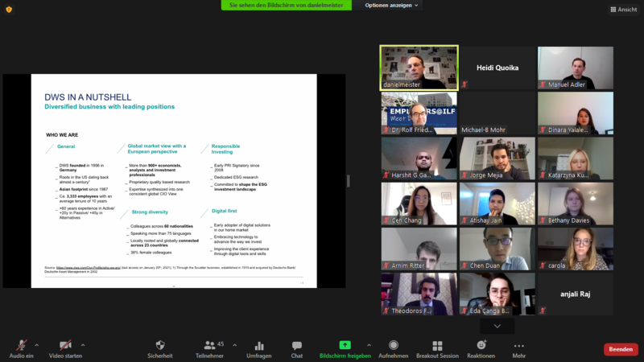Click muted mic icon on Chen Duan's tile
The width and height of the screenshot is (644, 362).
464,265
